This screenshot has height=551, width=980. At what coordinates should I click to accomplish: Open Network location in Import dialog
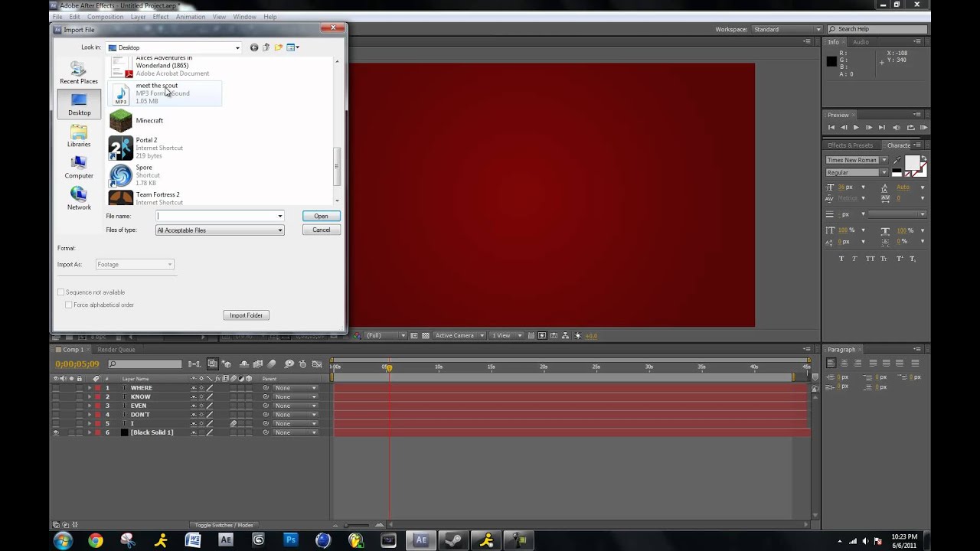click(x=79, y=199)
